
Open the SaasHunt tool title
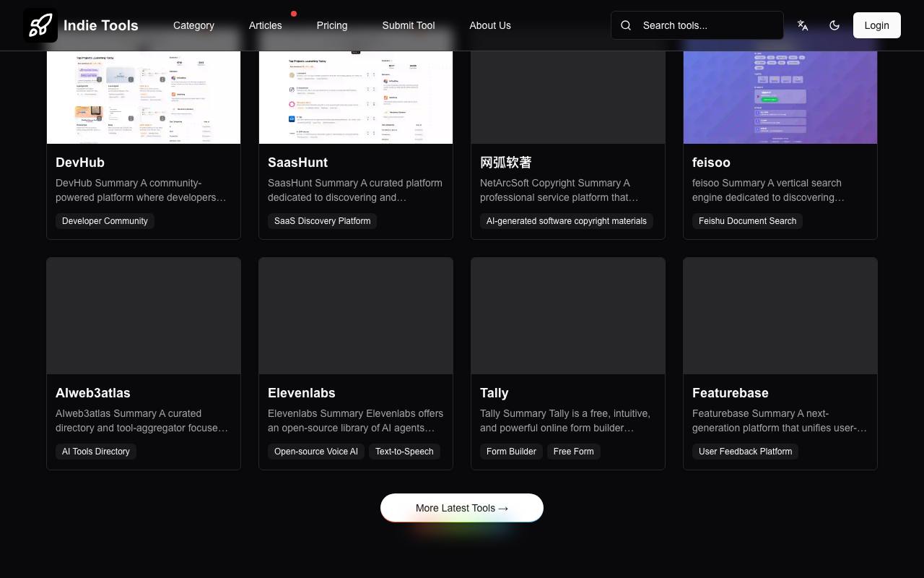[297, 163]
